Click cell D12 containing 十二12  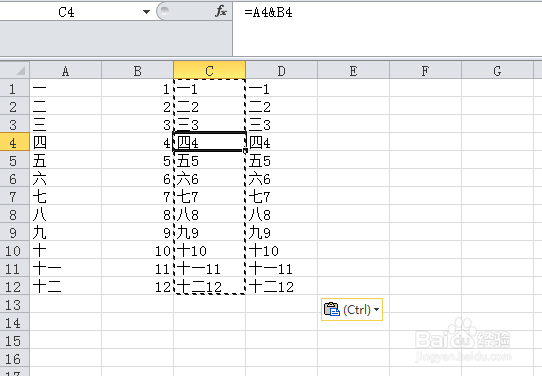pos(281,286)
